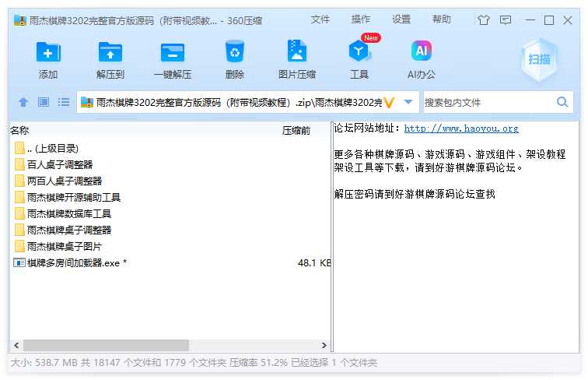Click the horizontal scrollbar right arrow
Screen dimensions: 588x380
pyautogui.click(x=324, y=345)
